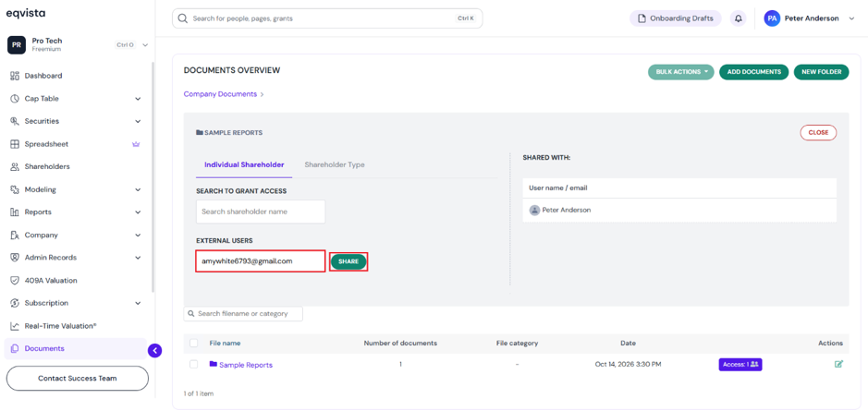Viewport: 868px width, 411px height.
Task: Click the Access: 1 badge
Action: [x=740, y=365]
